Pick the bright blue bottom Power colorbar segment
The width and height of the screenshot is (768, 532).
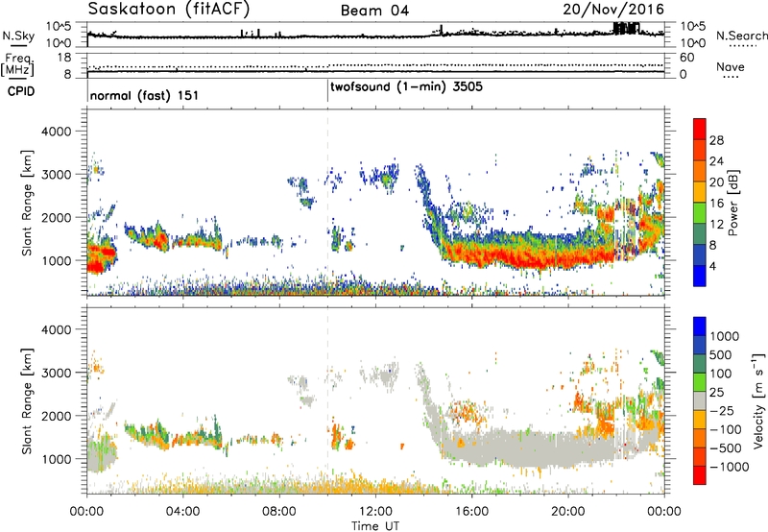(x=700, y=276)
